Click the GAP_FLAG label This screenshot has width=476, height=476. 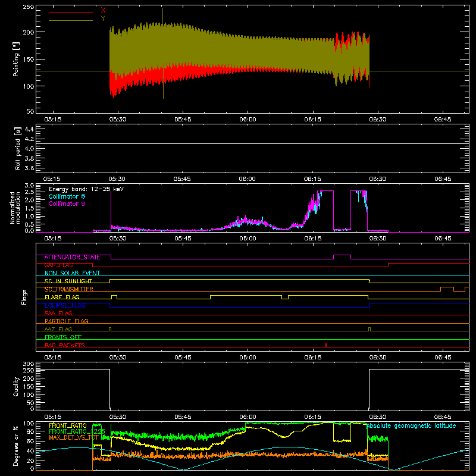[x=58, y=265]
